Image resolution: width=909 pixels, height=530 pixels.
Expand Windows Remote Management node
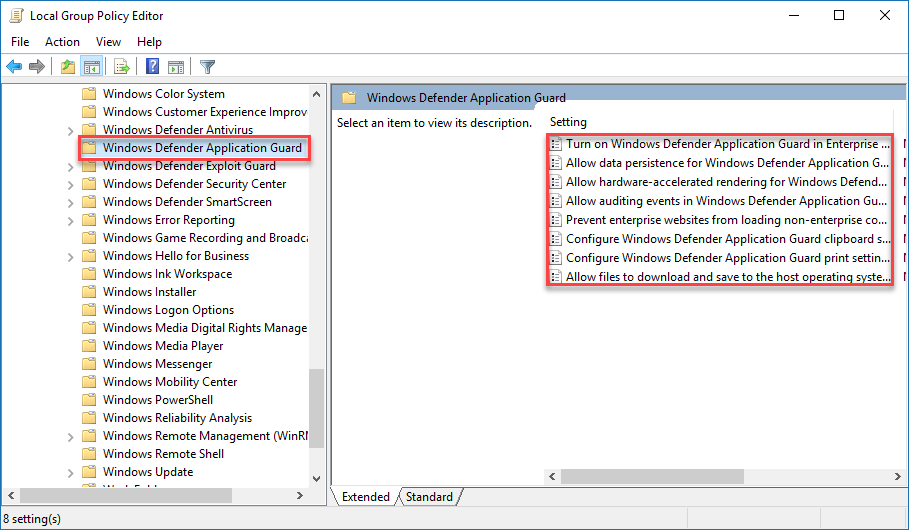point(70,436)
